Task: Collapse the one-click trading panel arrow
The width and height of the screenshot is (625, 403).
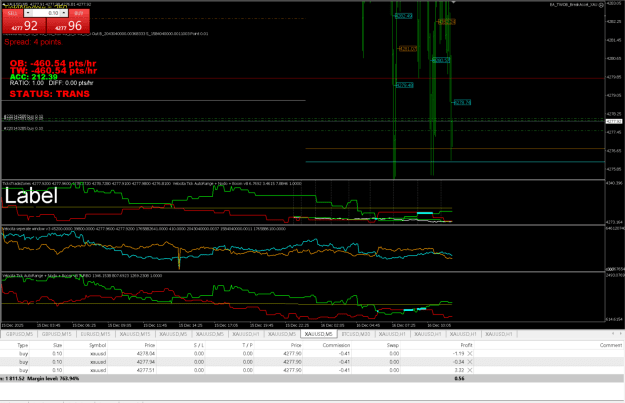Action: [x=5, y=4]
